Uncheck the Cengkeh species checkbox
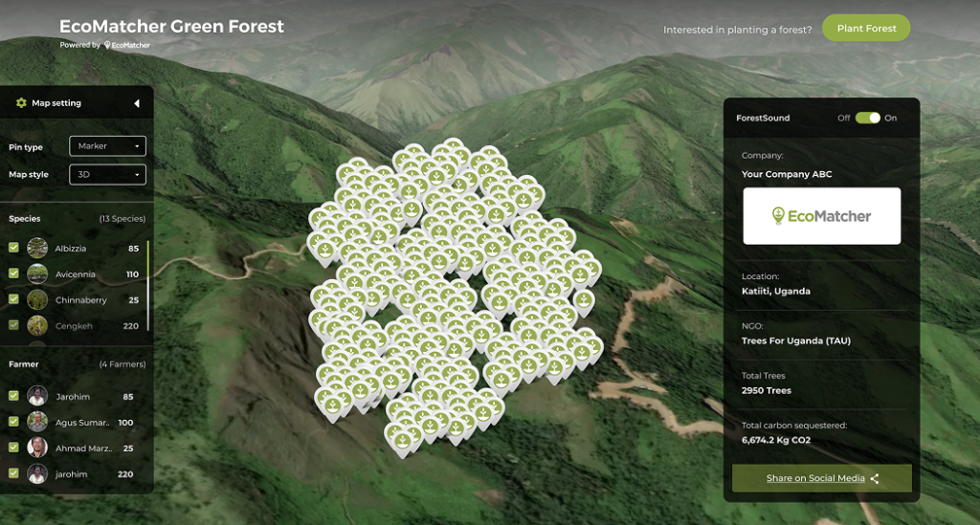Image resolution: width=980 pixels, height=525 pixels. [x=13, y=324]
